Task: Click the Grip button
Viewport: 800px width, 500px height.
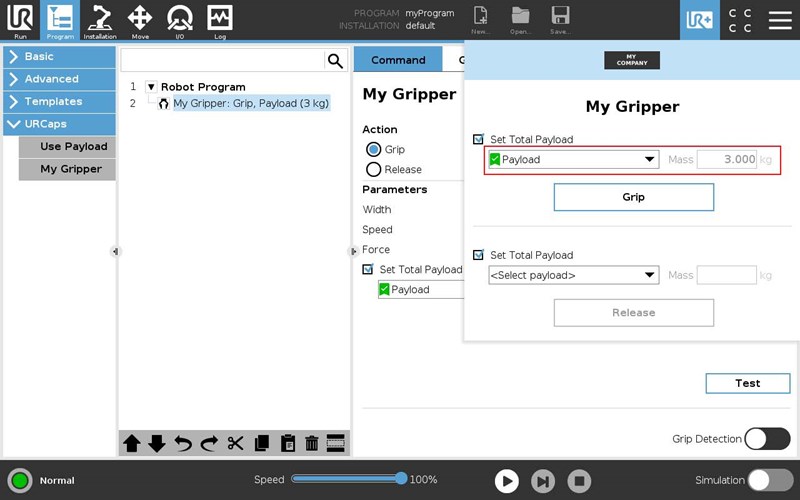Action: tap(633, 197)
